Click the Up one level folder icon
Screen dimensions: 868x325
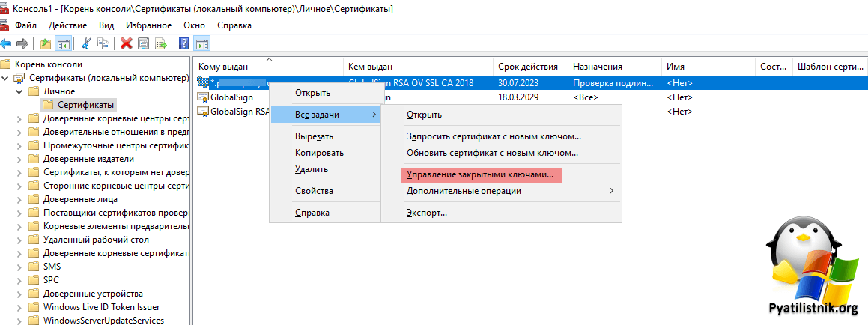pos(46,43)
